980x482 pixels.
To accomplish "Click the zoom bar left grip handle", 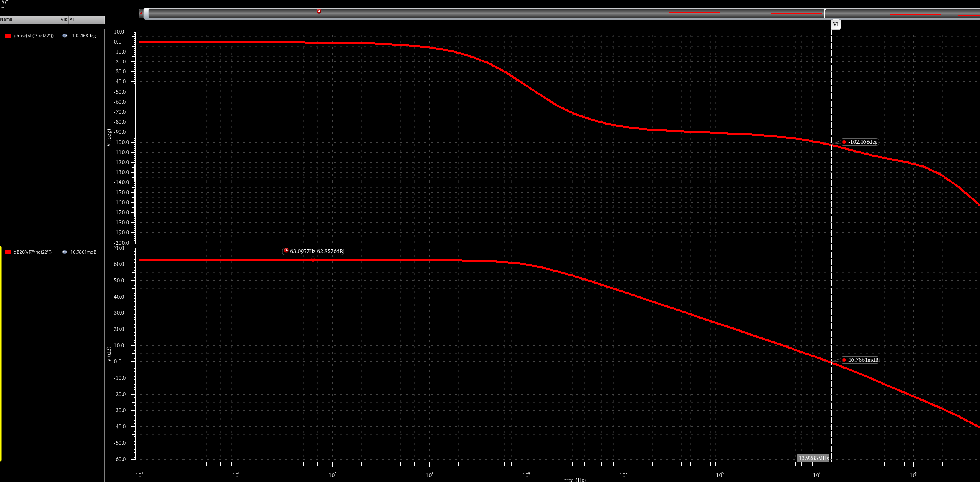I will pos(147,14).
